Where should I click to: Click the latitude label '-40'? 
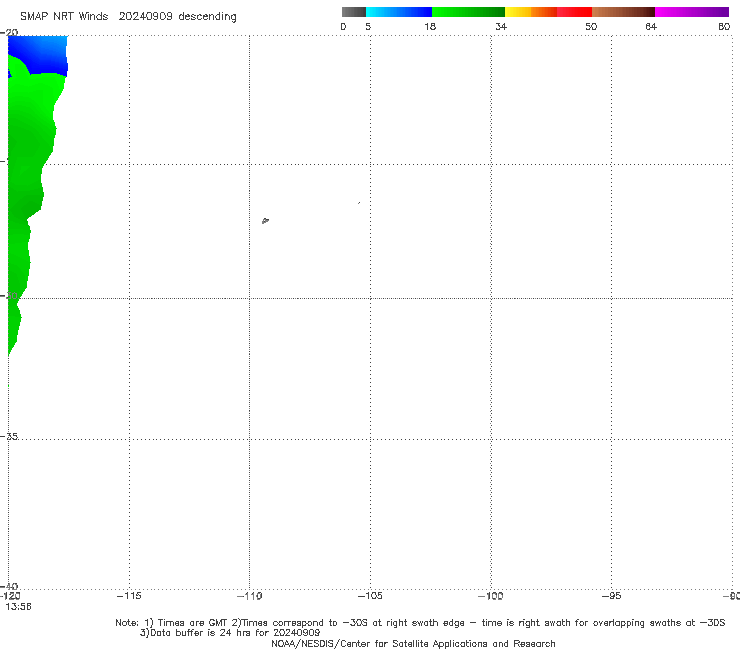(9, 586)
